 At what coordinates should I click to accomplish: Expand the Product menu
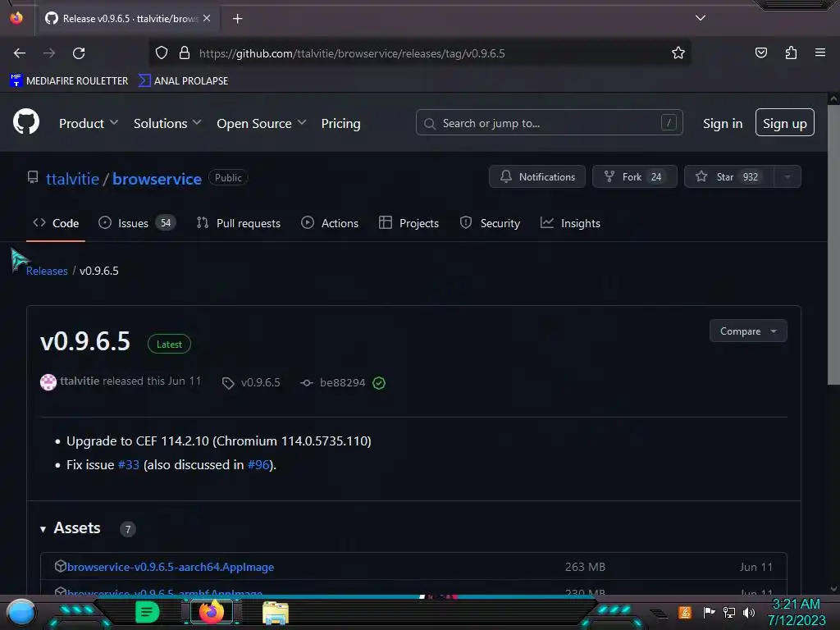pyautogui.click(x=89, y=123)
